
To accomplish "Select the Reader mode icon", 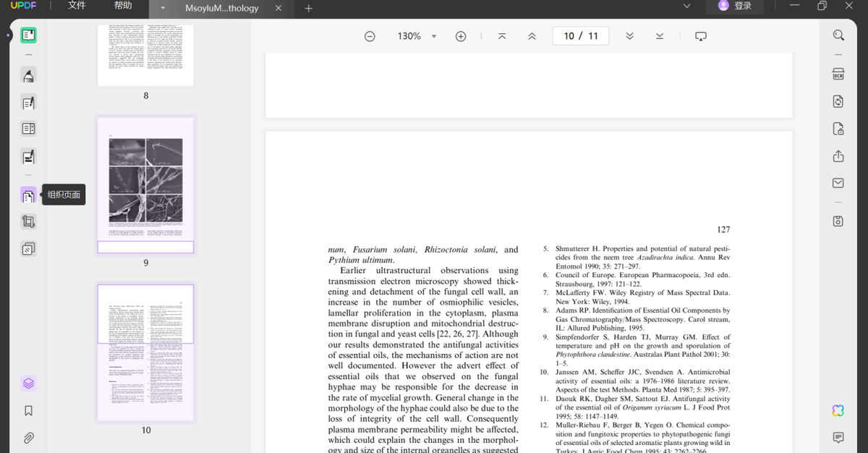I will point(28,35).
